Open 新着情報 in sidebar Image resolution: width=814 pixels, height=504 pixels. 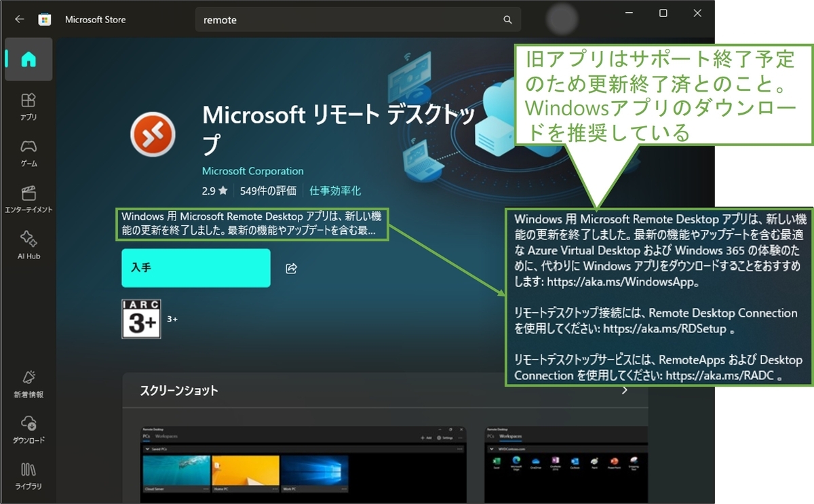click(28, 383)
